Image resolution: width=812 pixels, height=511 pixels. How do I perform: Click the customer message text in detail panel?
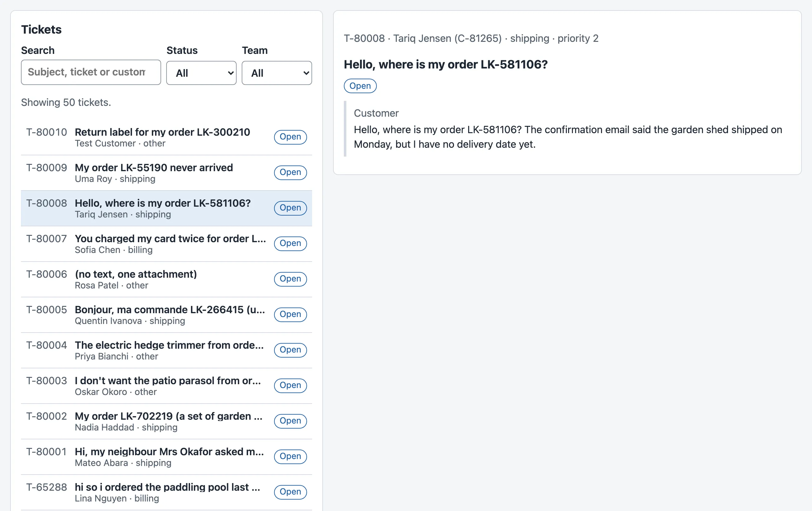(567, 137)
